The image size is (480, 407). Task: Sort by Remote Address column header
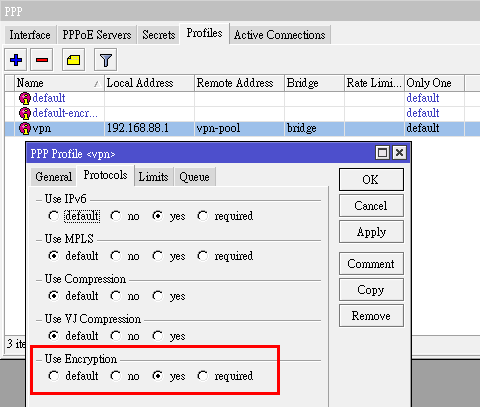tap(239, 83)
